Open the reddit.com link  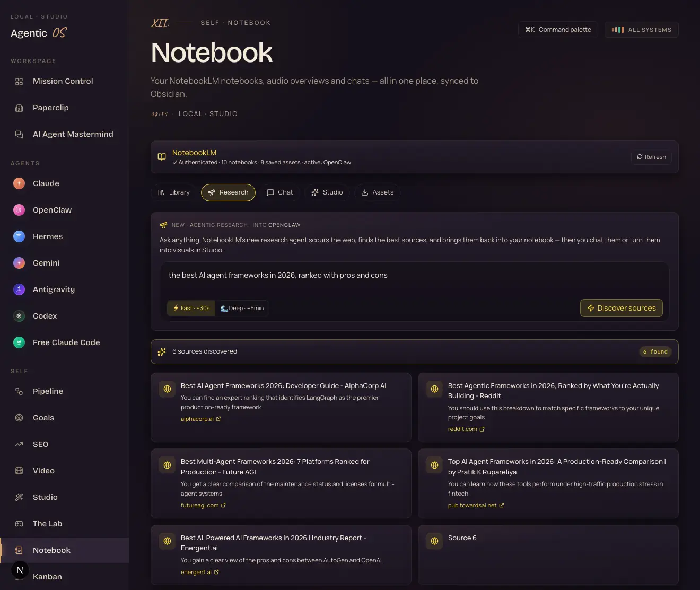(x=466, y=429)
